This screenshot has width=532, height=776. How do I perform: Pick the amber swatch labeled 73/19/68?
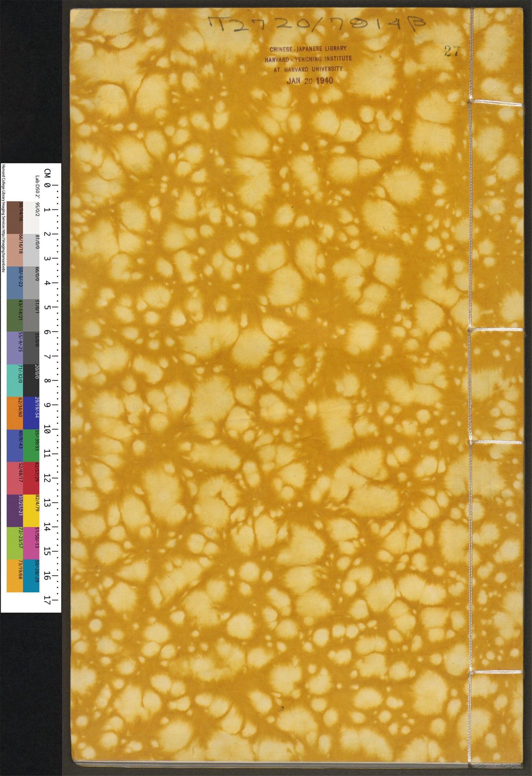[15, 576]
